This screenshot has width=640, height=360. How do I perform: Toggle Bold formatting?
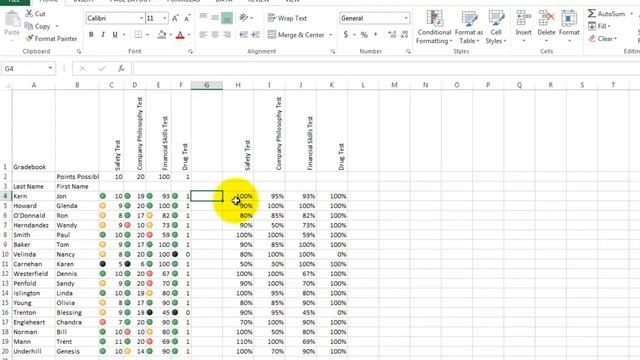[x=91, y=35]
